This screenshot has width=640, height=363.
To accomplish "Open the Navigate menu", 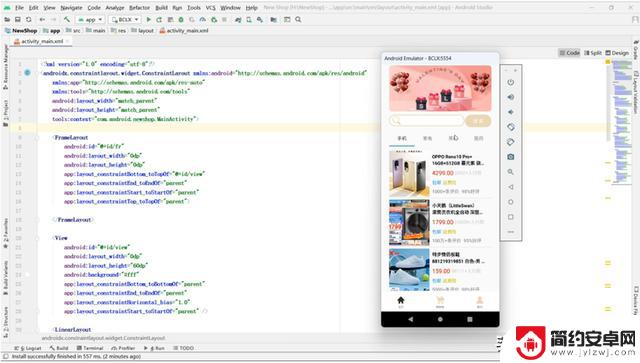I will 71,8.
